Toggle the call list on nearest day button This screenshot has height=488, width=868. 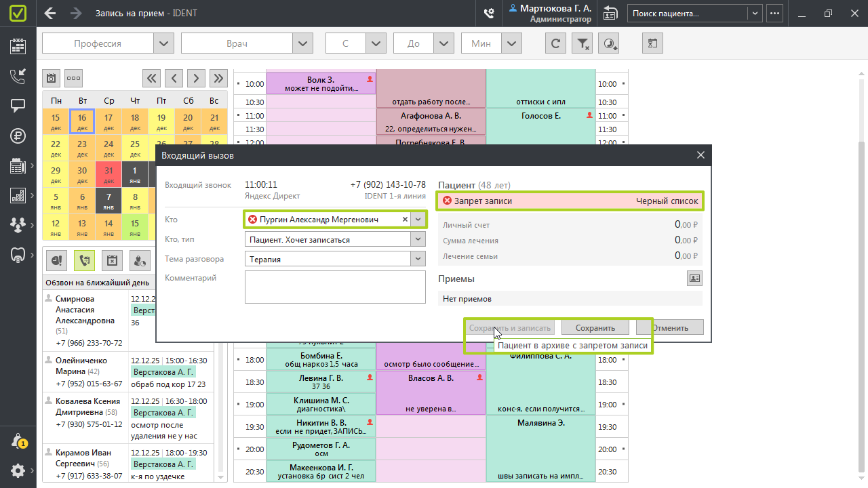(x=85, y=260)
